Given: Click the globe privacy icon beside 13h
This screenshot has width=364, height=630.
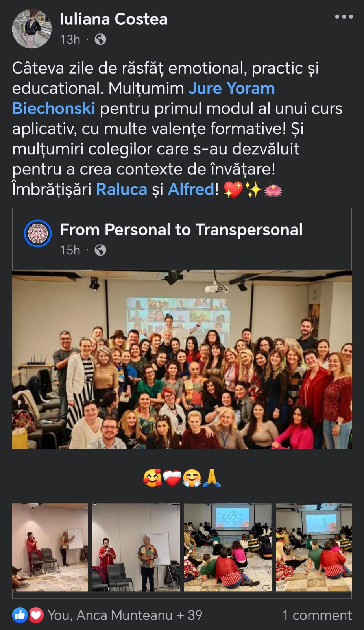Looking at the screenshot, I should point(100,39).
